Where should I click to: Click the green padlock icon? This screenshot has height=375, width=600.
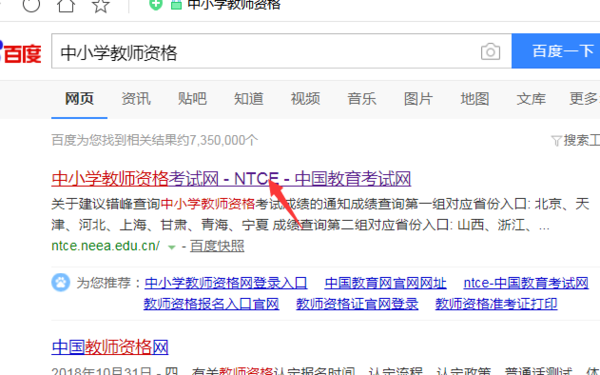pyautogui.click(x=176, y=5)
